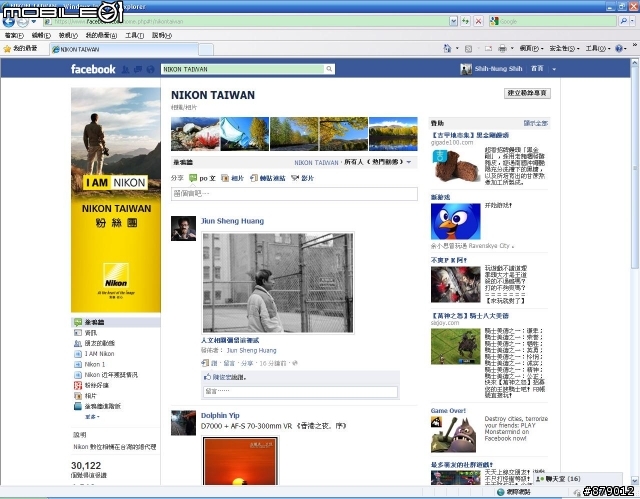Click the search magnifier in Facebook search box
Screen dimensions: 640x499
pos(329,69)
